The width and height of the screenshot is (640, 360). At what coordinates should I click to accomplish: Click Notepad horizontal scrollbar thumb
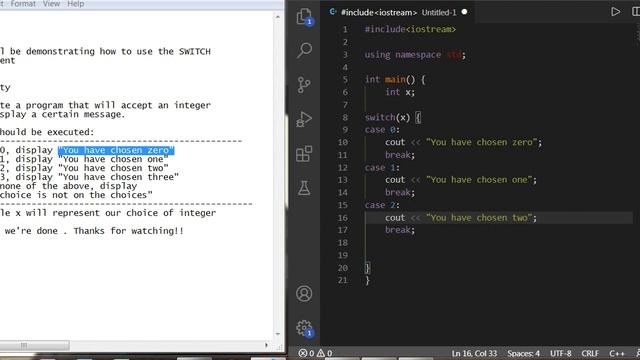point(34,345)
